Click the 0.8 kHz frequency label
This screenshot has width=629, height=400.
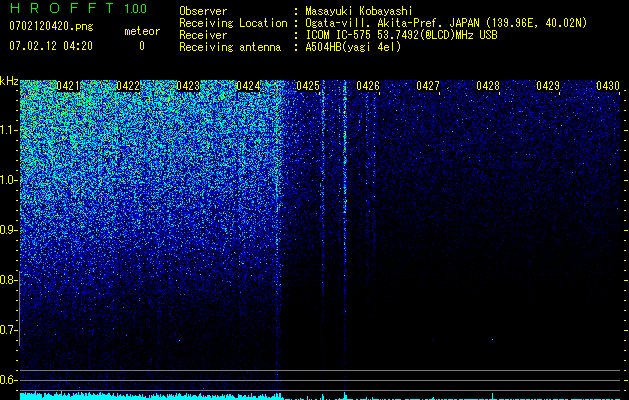[8, 280]
